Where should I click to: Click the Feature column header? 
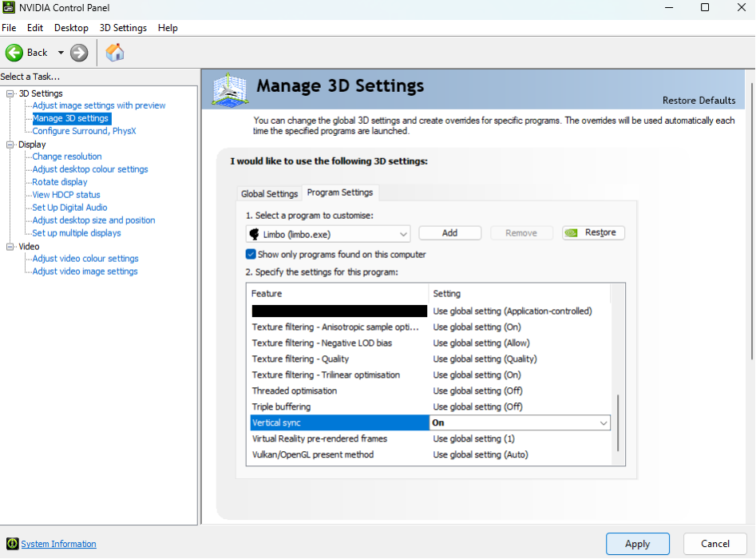pos(338,293)
